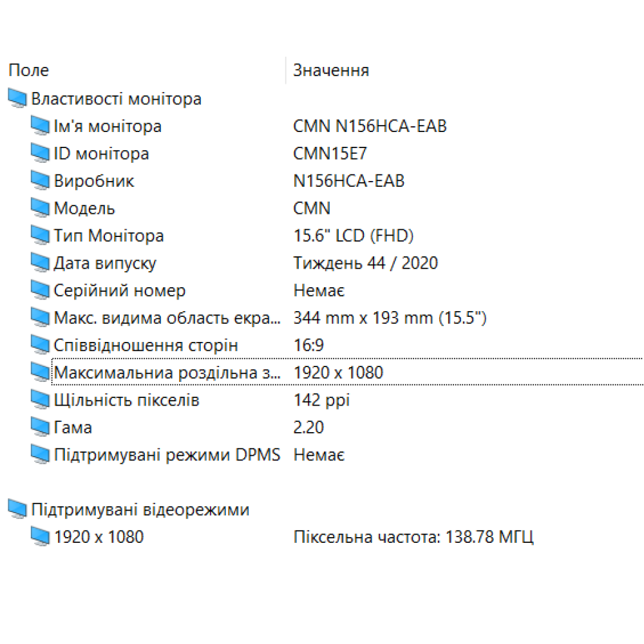Screen dimensions: 644x644
Task: Click the monitor icon next to ID монітора
Action: 40,154
